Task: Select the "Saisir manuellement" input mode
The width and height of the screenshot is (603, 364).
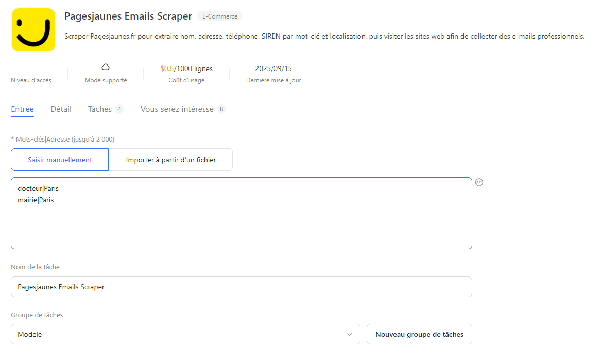Action: click(x=59, y=160)
